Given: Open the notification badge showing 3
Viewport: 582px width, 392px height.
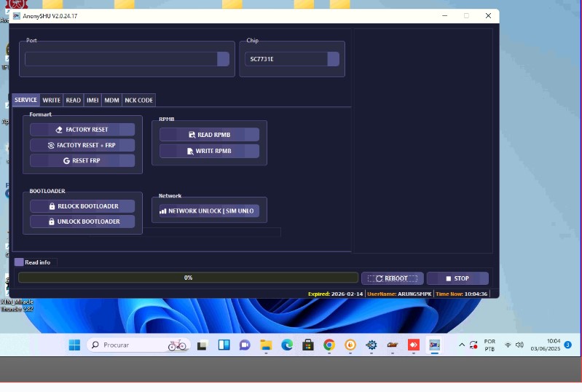Looking at the screenshot, I should (x=567, y=345).
